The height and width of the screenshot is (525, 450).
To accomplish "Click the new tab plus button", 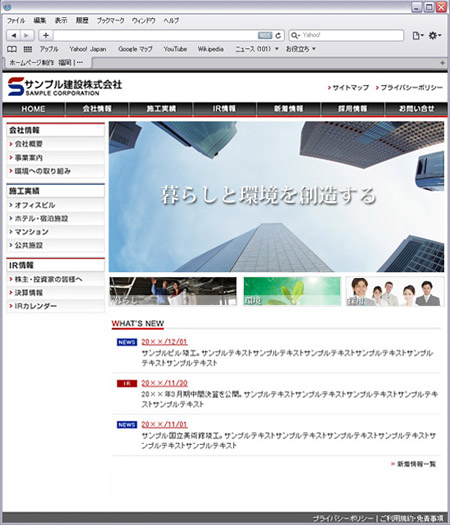I will (442, 63).
